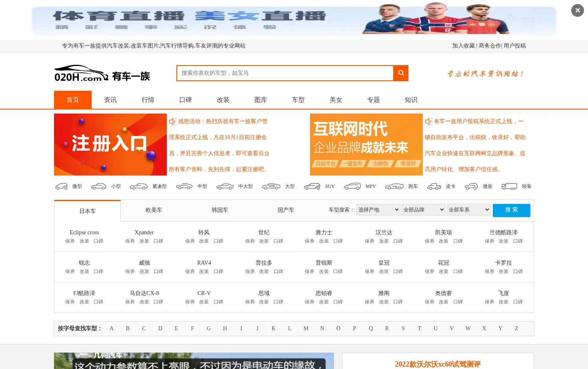Screen dimensions: 588x369
Task: Open the 车型 navigation item
Action: click(x=298, y=100)
